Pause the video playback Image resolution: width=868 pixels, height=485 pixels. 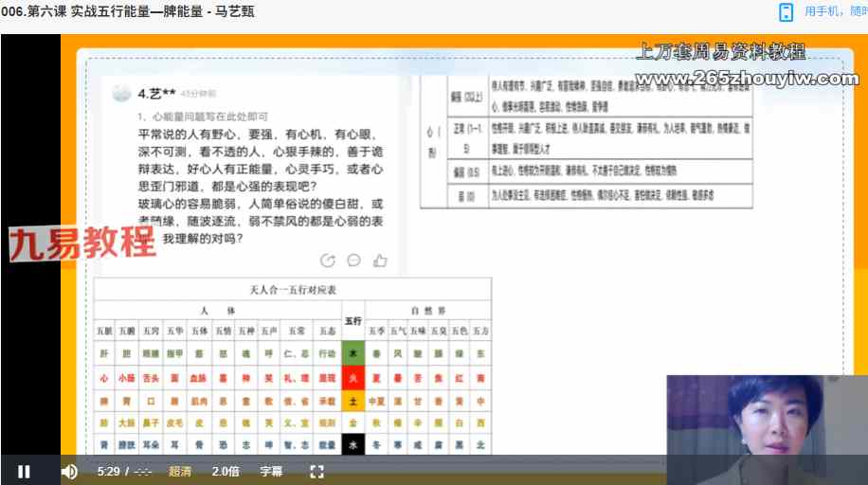(x=24, y=471)
